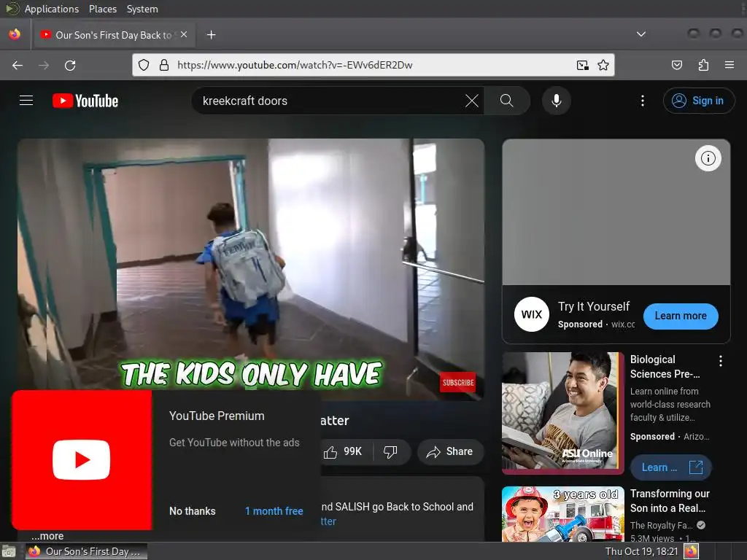Expand description with ...more

pyautogui.click(x=47, y=536)
